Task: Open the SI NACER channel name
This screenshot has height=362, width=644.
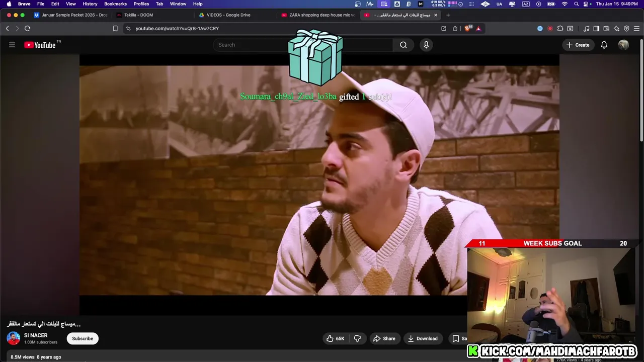Action: 36,335
